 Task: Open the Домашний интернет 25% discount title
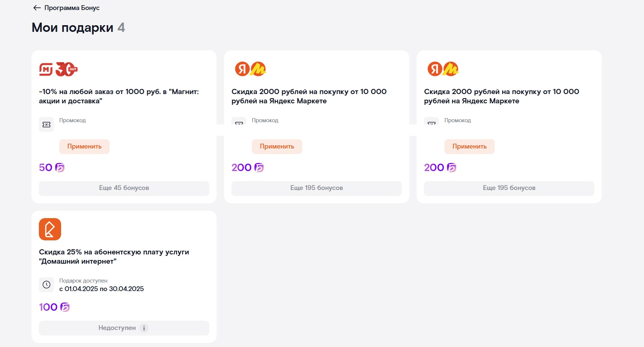point(114,257)
